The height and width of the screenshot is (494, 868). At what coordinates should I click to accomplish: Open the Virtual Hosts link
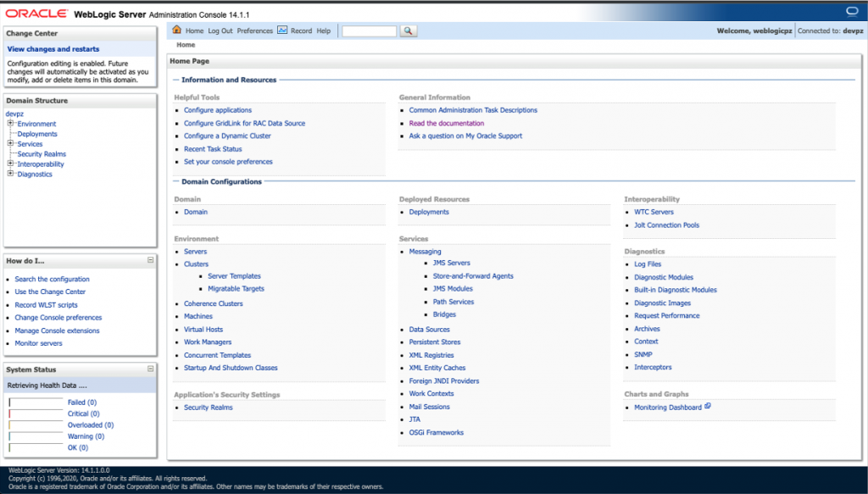pos(203,329)
